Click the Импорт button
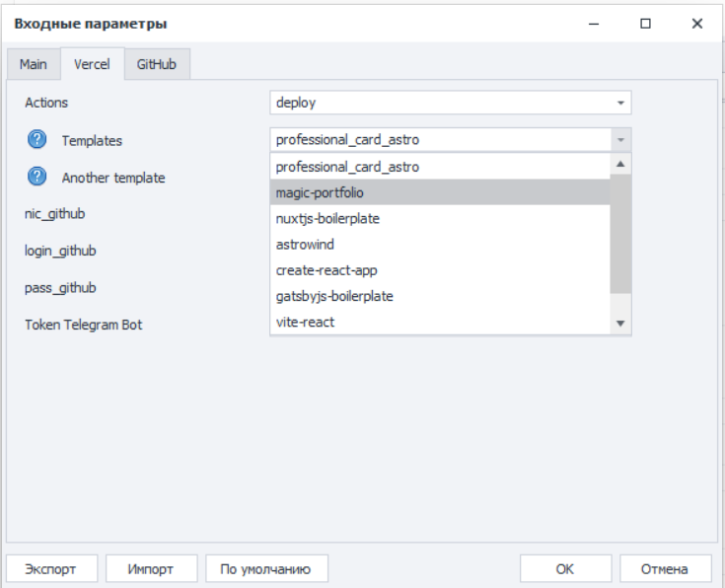This screenshot has width=725, height=588. click(x=152, y=569)
